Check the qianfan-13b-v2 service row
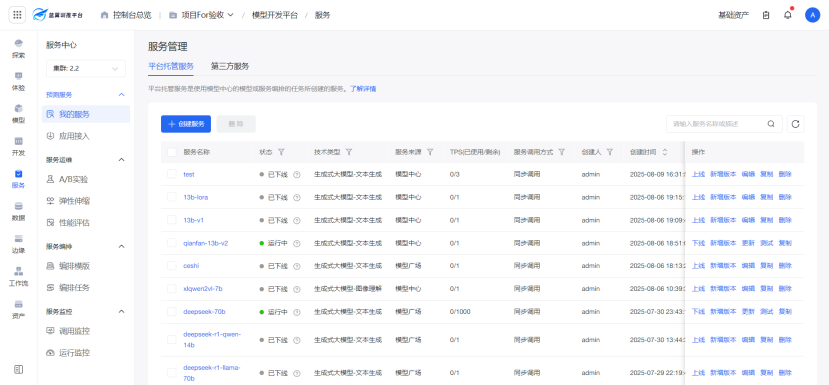Screen dimensions: 829x385 coord(171,243)
